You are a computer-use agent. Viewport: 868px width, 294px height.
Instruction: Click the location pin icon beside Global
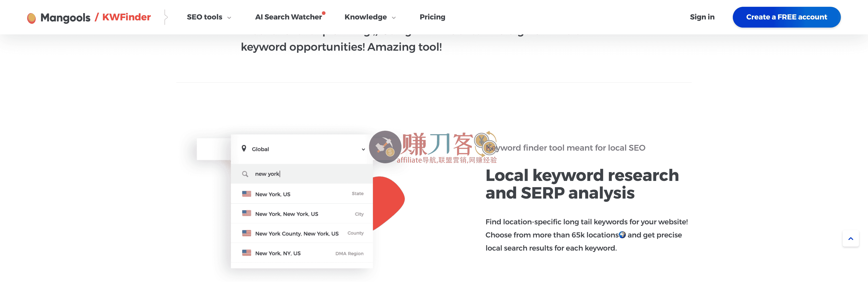tap(244, 149)
